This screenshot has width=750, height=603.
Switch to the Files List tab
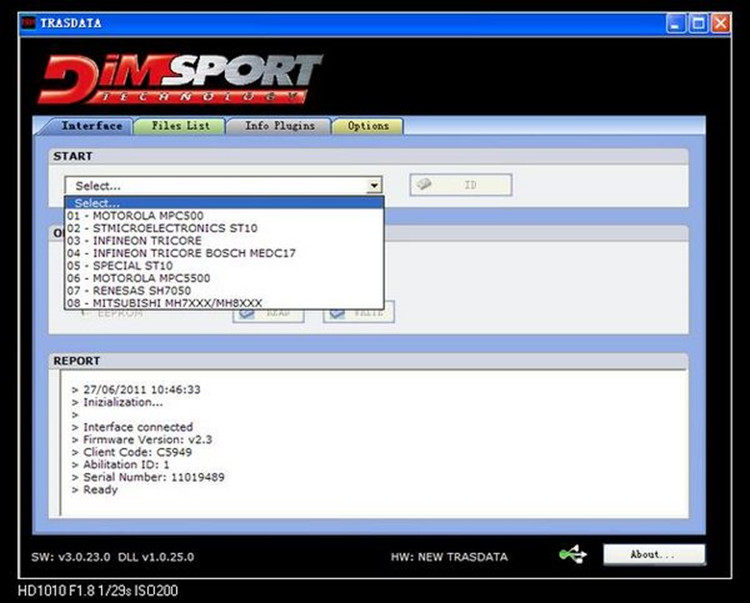pyautogui.click(x=180, y=126)
